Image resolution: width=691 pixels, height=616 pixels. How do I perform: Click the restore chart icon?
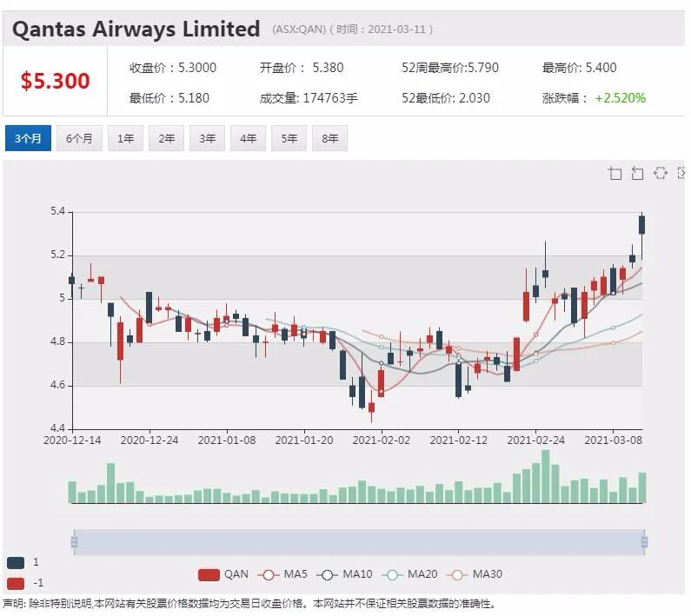[661, 173]
